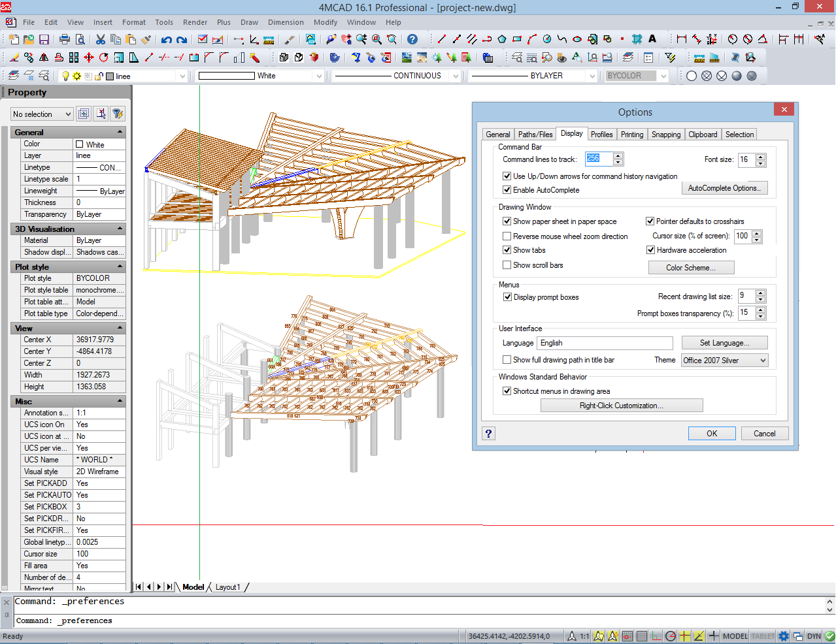Click the Cut scissors icon
The width and height of the screenshot is (836, 644).
(x=101, y=40)
